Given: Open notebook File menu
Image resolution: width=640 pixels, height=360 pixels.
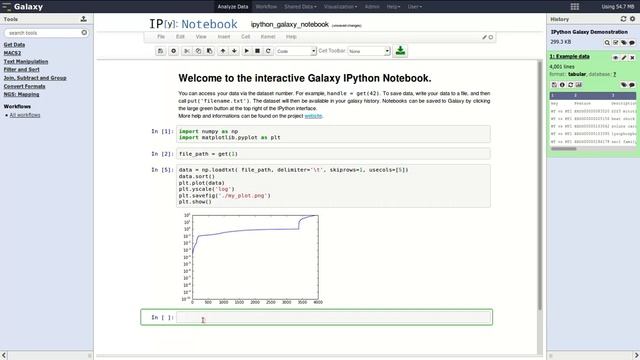Looking at the screenshot, I should 161,37.
